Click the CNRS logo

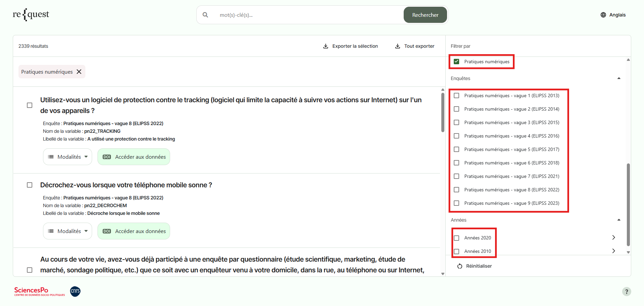pyautogui.click(x=75, y=291)
